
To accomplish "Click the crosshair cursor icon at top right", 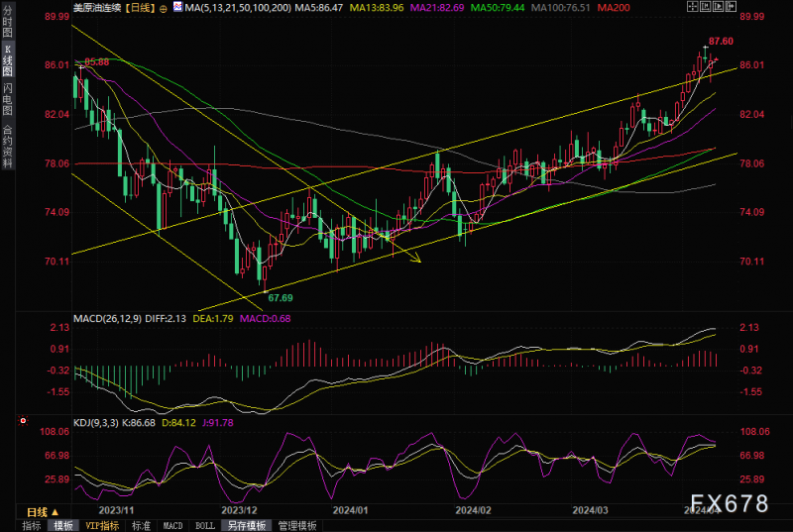I will (692, 7).
